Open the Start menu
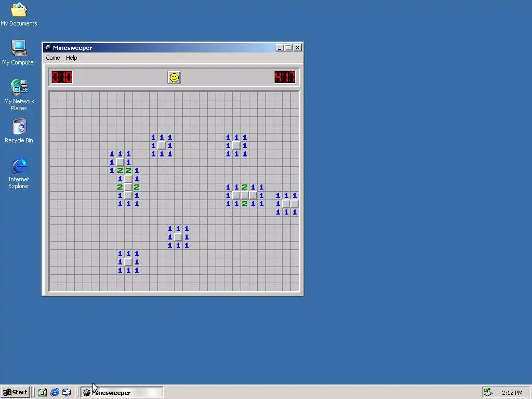 15,392
